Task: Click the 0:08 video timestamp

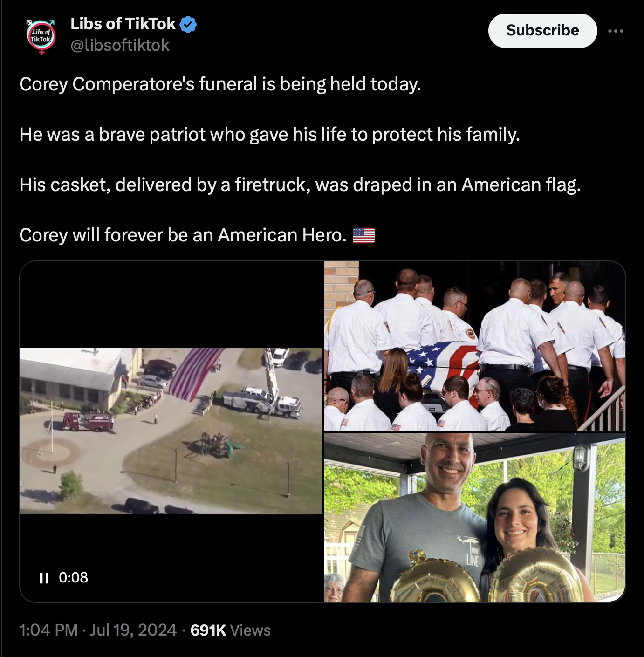Action: click(74, 578)
